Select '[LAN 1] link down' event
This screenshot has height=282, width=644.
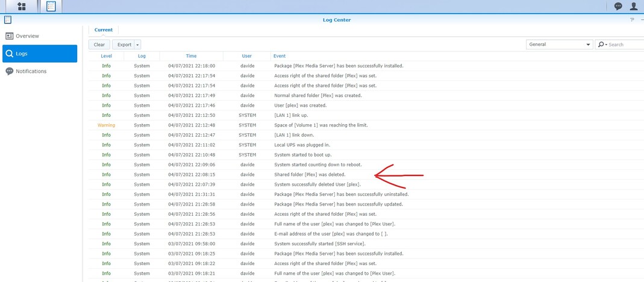[294, 135]
